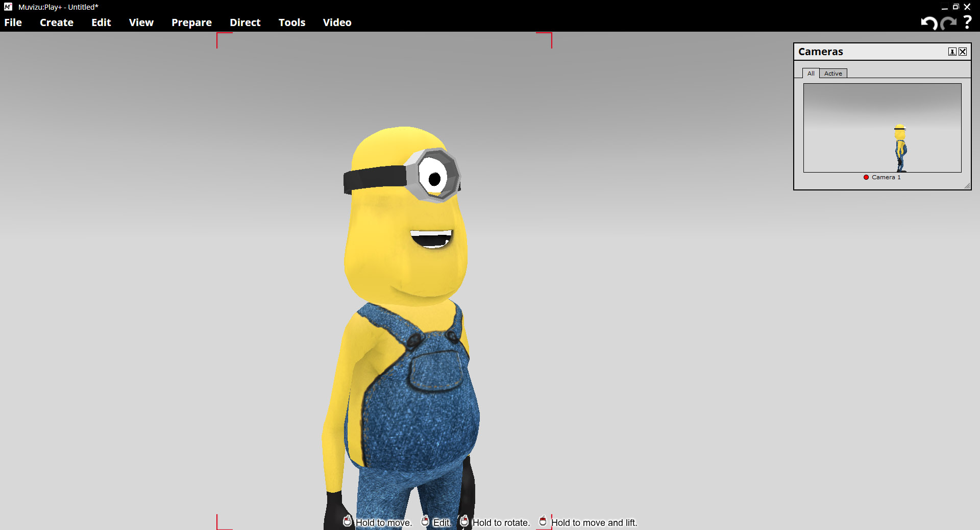Click the Cameras panel resize grip
This screenshot has height=530, width=980.
click(x=967, y=186)
